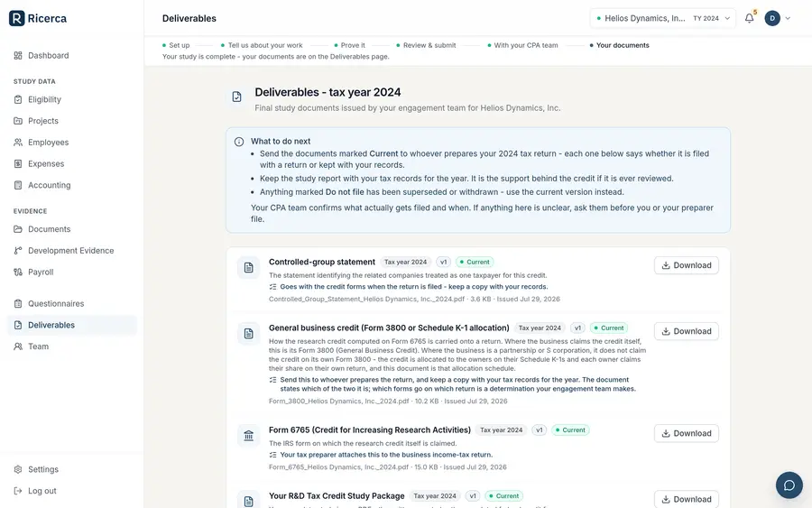
Task: Open the chat support bubble
Action: (x=789, y=485)
